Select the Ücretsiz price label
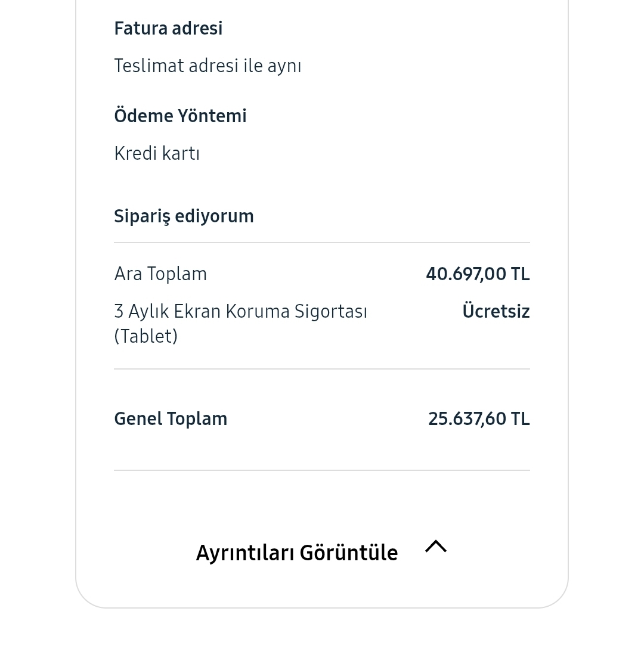This screenshot has height=664, width=644. pyautogui.click(x=496, y=311)
